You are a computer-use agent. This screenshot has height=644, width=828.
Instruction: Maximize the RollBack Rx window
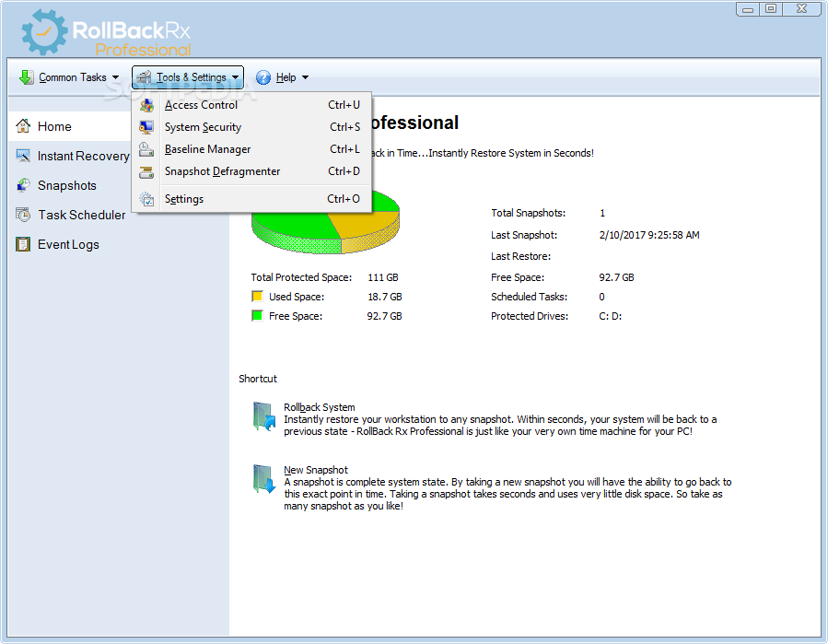(771, 9)
